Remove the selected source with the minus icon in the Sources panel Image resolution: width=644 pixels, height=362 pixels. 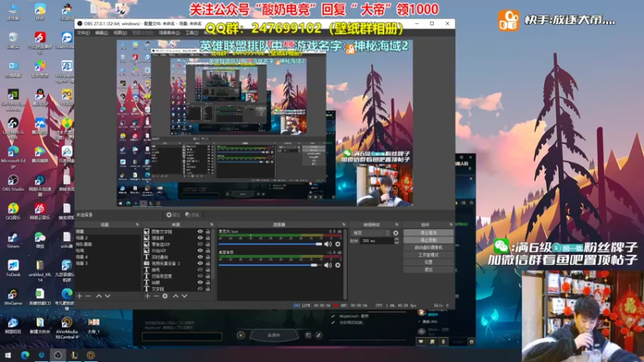pos(155,296)
